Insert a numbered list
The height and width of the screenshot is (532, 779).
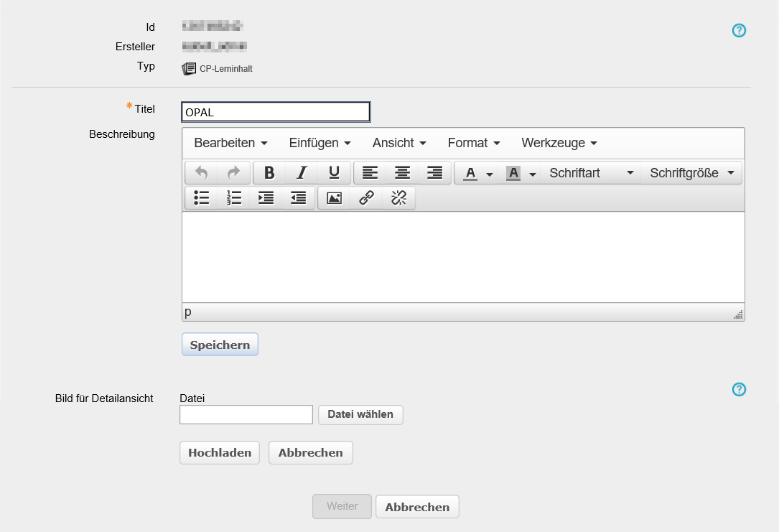234,198
